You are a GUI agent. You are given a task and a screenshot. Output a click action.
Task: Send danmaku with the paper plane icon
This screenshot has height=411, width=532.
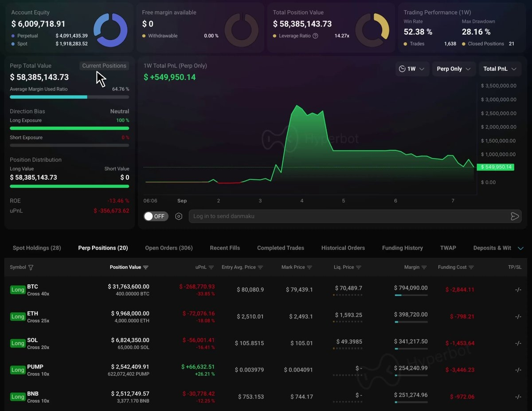point(515,216)
